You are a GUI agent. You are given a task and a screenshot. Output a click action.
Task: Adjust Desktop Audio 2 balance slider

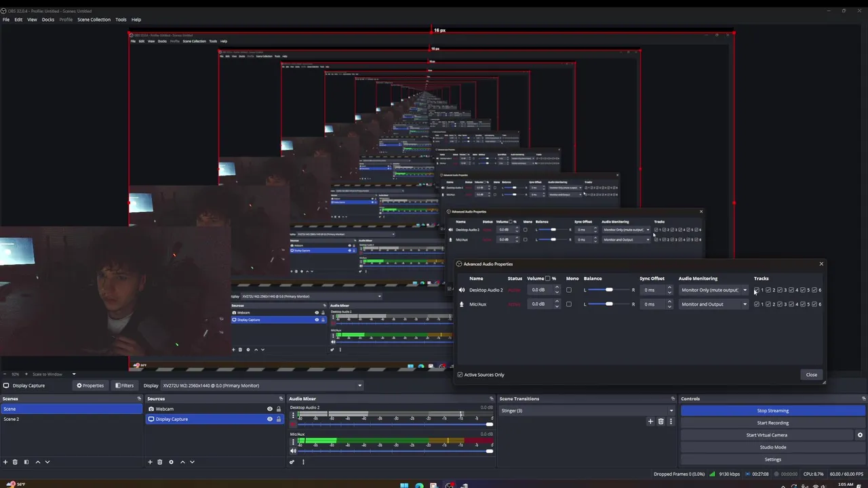click(x=609, y=290)
